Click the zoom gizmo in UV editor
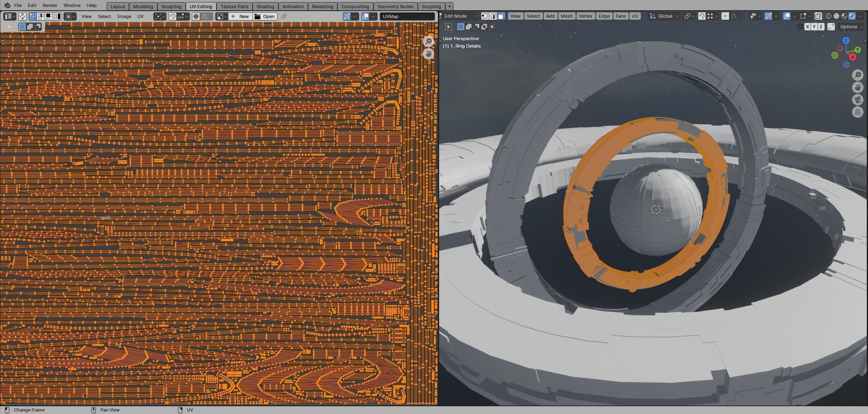Image resolution: width=868 pixels, height=414 pixels. point(428,41)
